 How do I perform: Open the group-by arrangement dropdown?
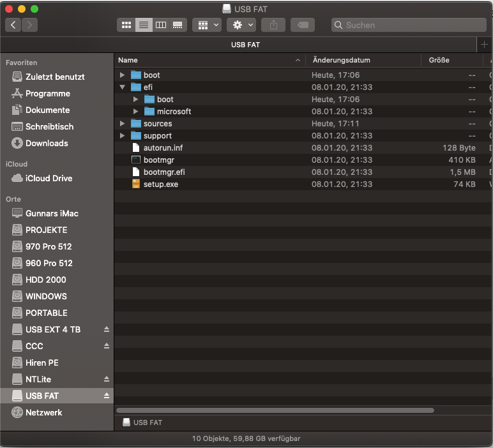pyautogui.click(x=207, y=25)
